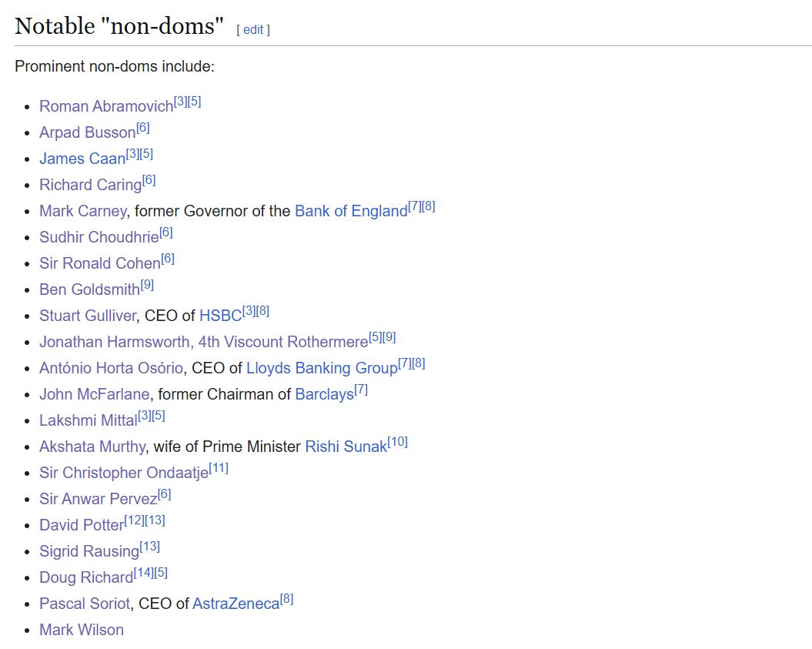The image size is (812, 649).
Task: Open citation [13] after Sigrid Rausing
Action: 150,547
